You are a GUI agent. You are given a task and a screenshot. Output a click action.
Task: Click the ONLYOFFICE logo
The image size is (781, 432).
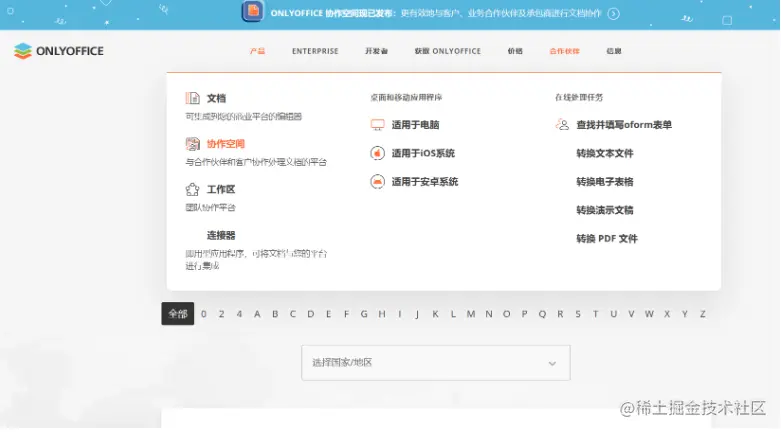pyautogui.click(x=59, y=51)
